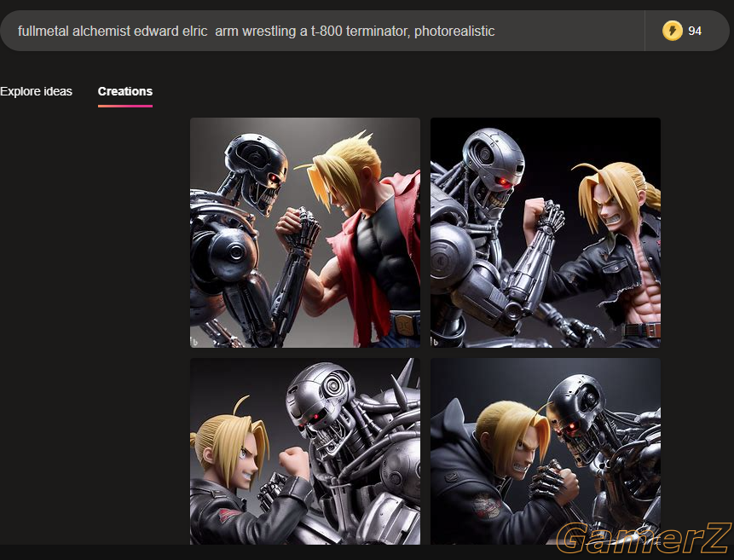Switch to the Explore ideas tab
This screenshot has width=734, height=560.
(36, 91)
